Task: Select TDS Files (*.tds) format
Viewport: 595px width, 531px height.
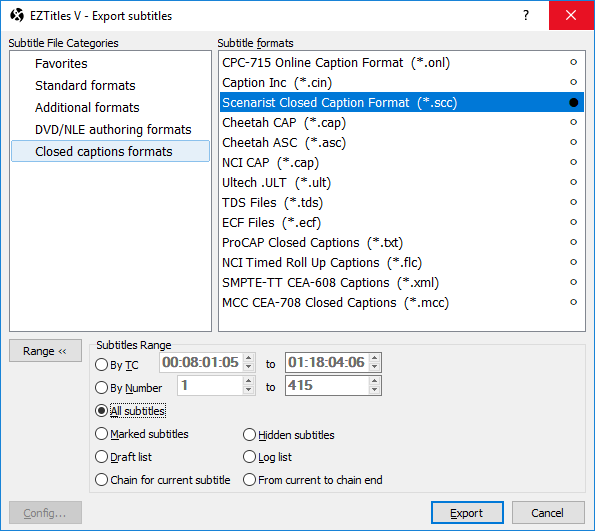Action: [401, 202]
